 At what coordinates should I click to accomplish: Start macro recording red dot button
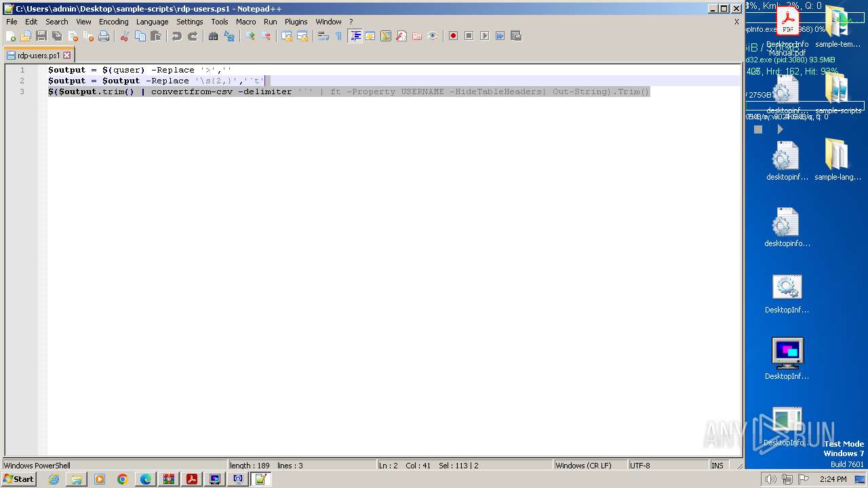(x=454, y=36)
